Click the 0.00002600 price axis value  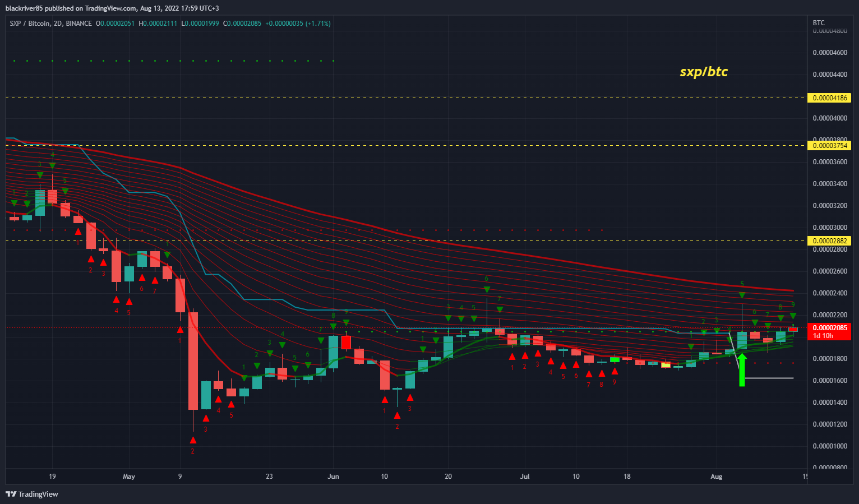[x=830, y=271]
